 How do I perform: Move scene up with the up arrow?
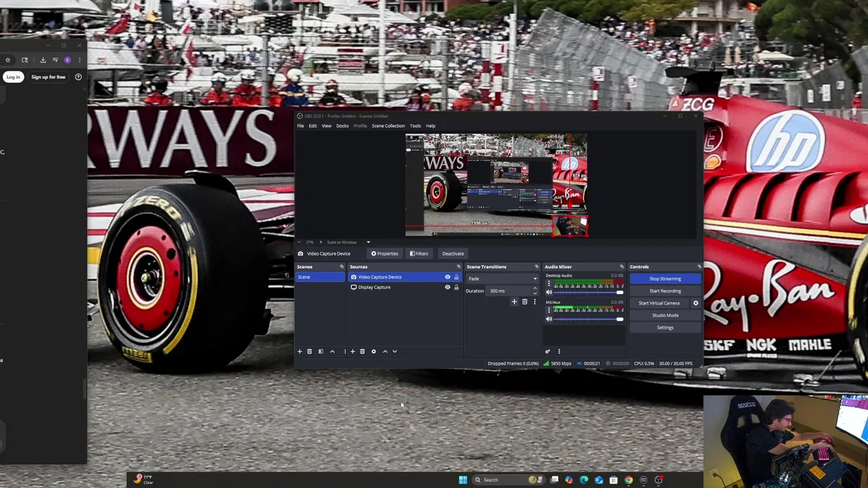point(332,351)
